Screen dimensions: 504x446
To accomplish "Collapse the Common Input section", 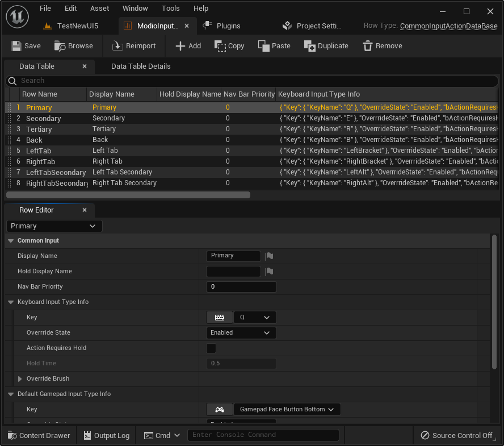I will tap(11, 241).
